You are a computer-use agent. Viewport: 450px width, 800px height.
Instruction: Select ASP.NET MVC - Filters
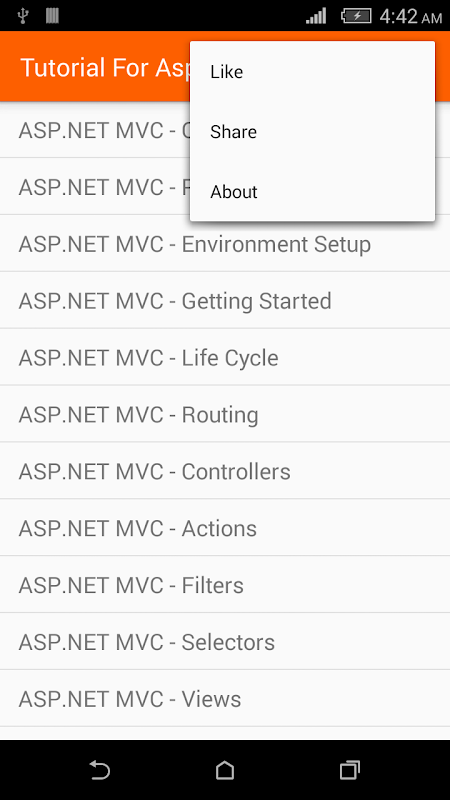[225, 585]
